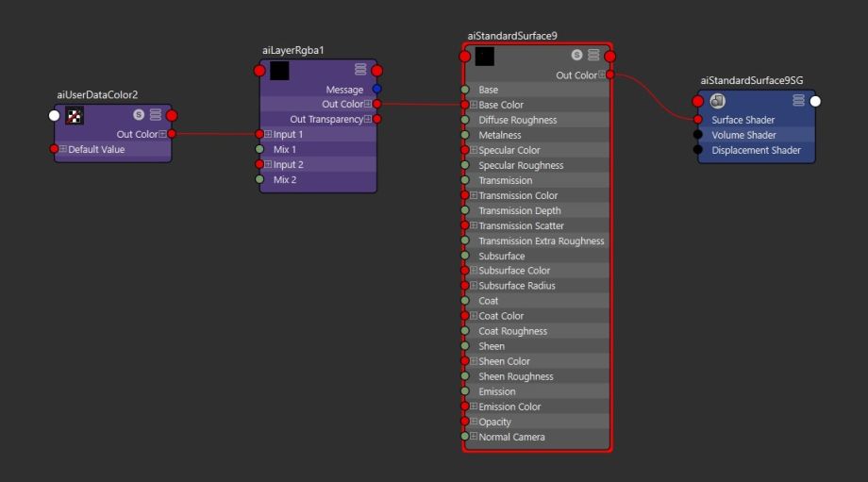The image size is (868, 482).
Task: Click the view mode bars icon on aiLayerRgba1
Action: pos(360,70)
